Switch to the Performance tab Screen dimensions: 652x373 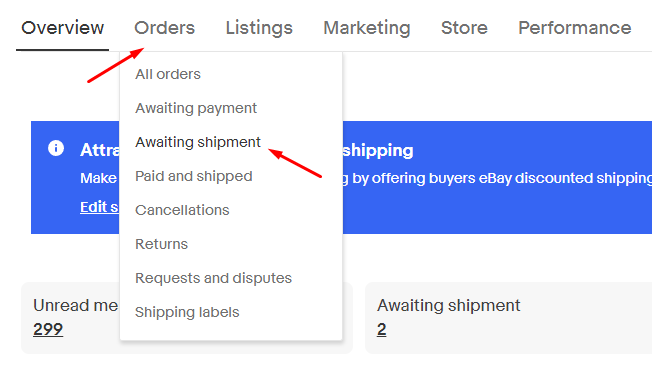point(575,28)
